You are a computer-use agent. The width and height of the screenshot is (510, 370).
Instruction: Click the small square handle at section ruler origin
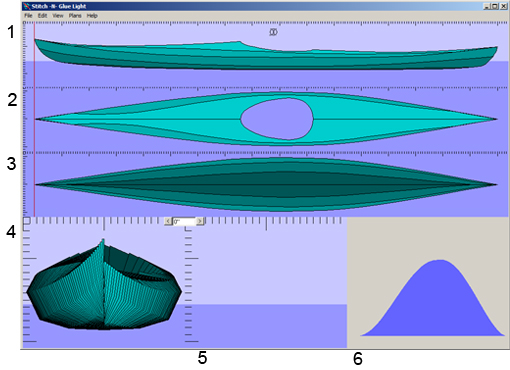[x=27, y=221]
